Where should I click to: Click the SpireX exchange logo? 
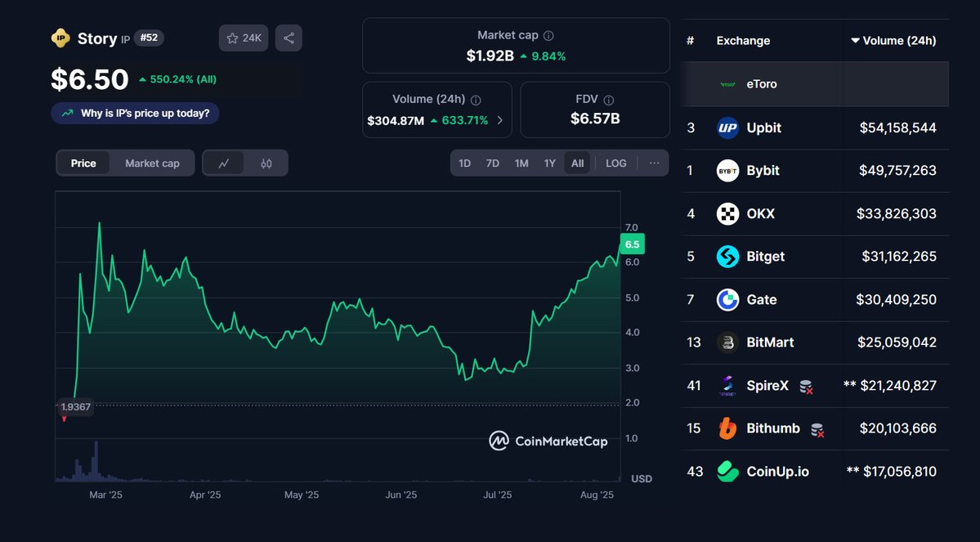click(x=727, y=386)
